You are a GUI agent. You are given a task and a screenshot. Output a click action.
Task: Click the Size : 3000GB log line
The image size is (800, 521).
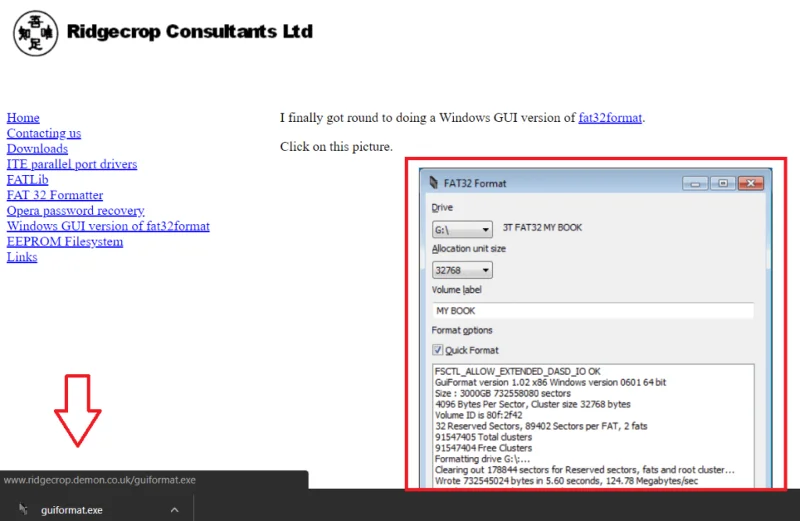[503, 393]
